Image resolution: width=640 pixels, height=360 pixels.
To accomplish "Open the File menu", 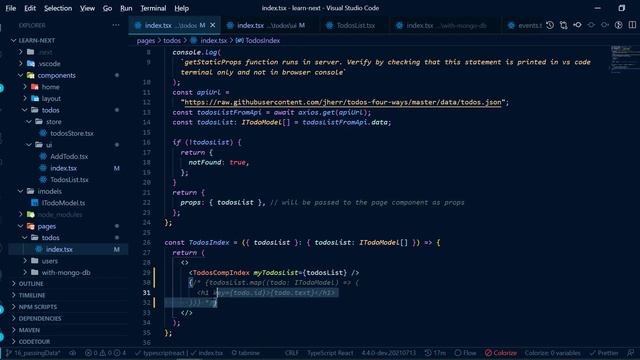I will coord(11,8).
